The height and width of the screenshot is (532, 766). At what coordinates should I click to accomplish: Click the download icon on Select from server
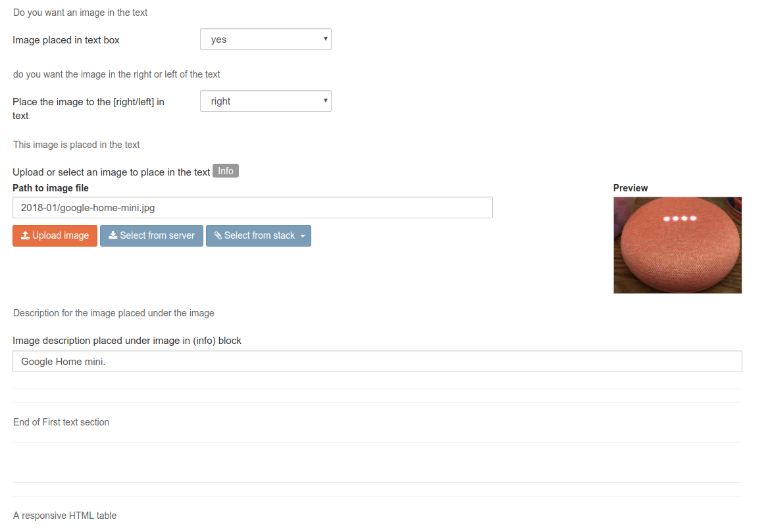pos(113,235)
